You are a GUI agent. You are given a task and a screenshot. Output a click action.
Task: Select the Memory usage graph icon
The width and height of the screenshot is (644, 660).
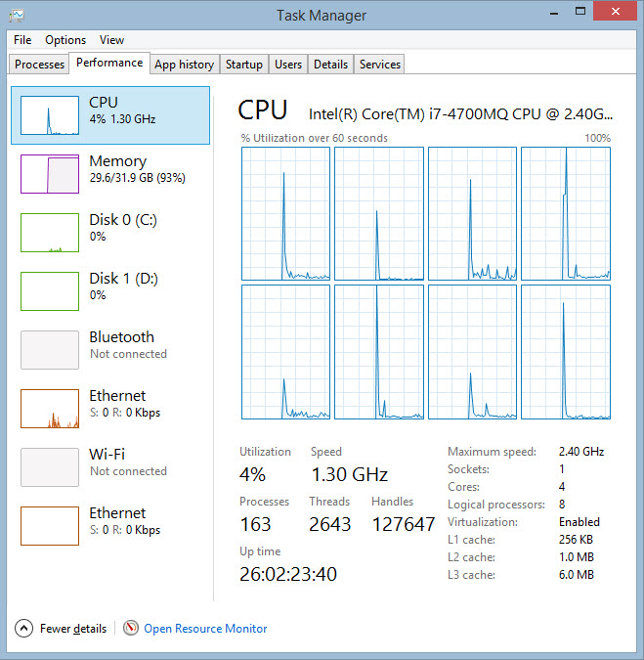50,174
